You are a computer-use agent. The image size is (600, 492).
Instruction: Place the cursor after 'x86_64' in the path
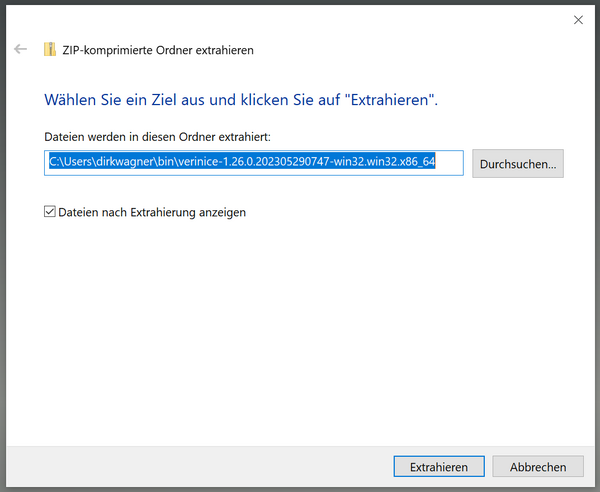click(x=436, y=163)
